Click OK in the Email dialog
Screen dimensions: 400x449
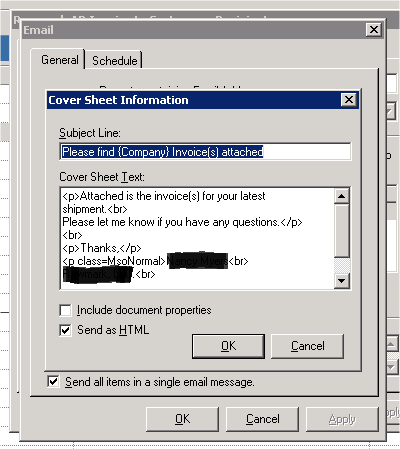point(182,419)
